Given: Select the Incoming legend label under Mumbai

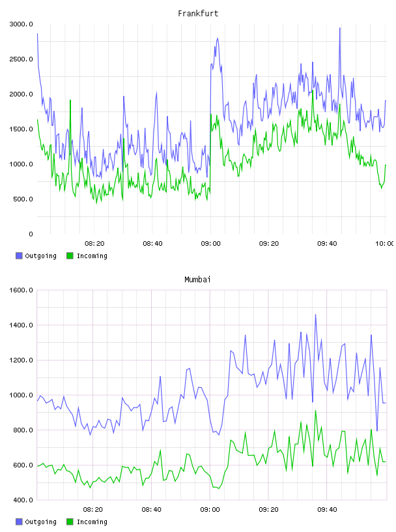Looking at the screenshot, I should coord(92,522).
